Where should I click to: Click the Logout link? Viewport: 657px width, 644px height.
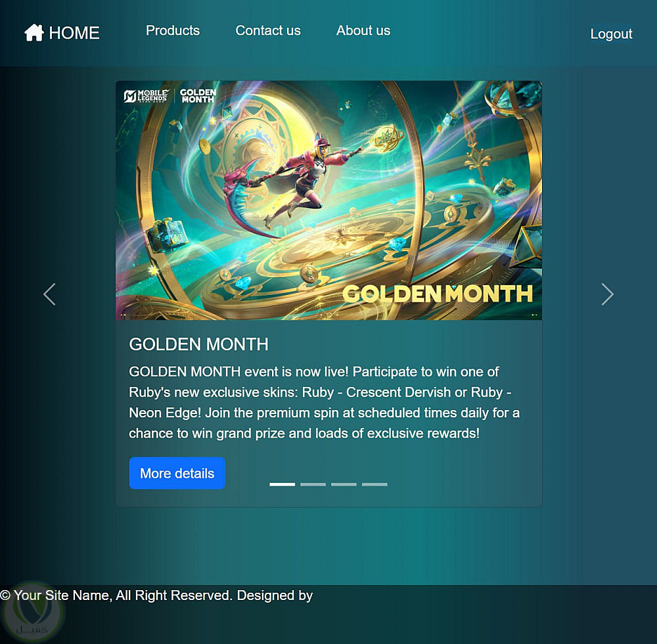point(611,34)
